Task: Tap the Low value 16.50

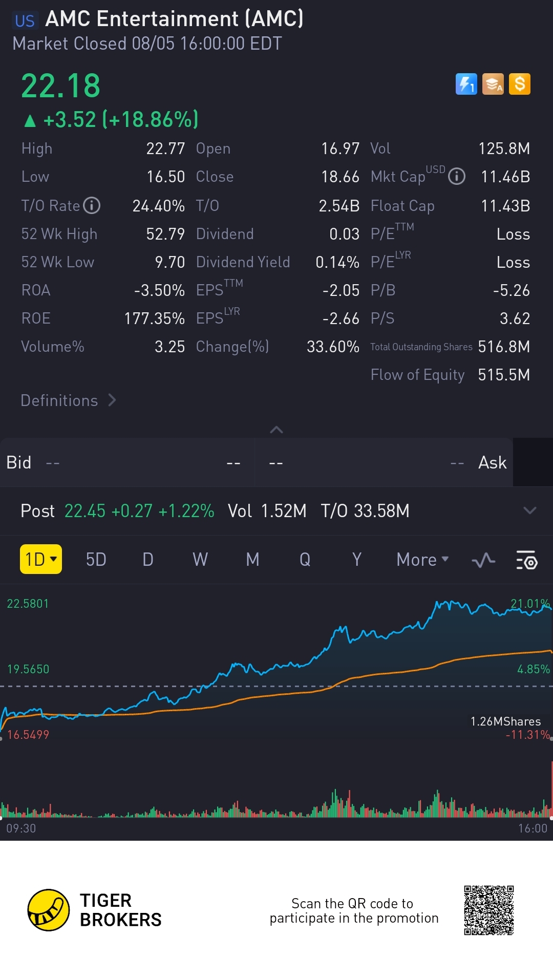Action: pos(165,177)
